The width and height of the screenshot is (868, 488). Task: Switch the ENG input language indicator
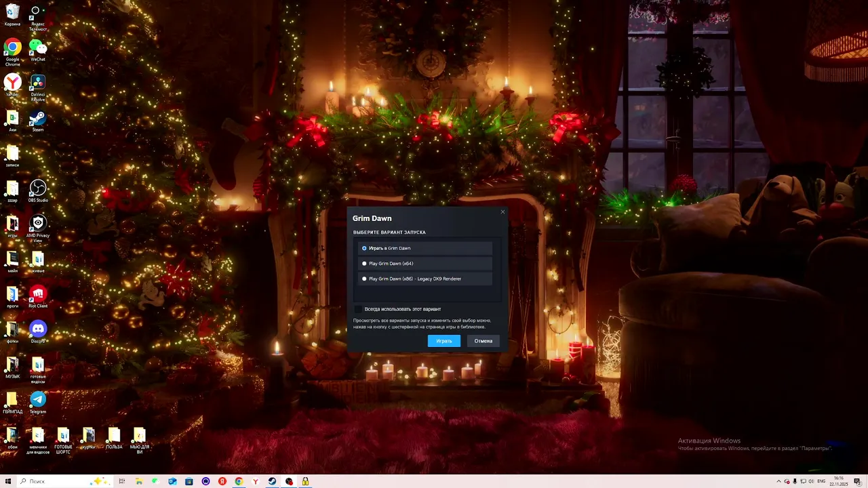[821, 481]
